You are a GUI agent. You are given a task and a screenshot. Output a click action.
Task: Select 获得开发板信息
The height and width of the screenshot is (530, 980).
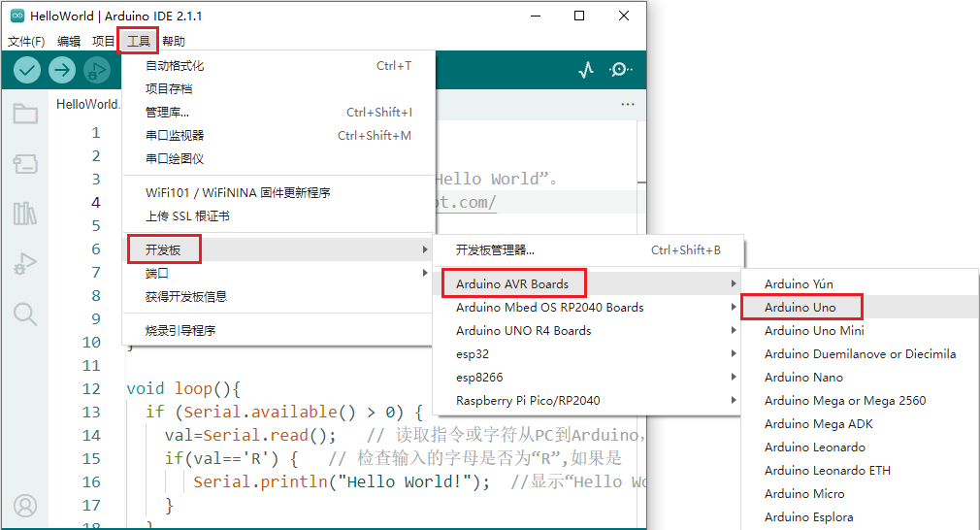point(278,296)
